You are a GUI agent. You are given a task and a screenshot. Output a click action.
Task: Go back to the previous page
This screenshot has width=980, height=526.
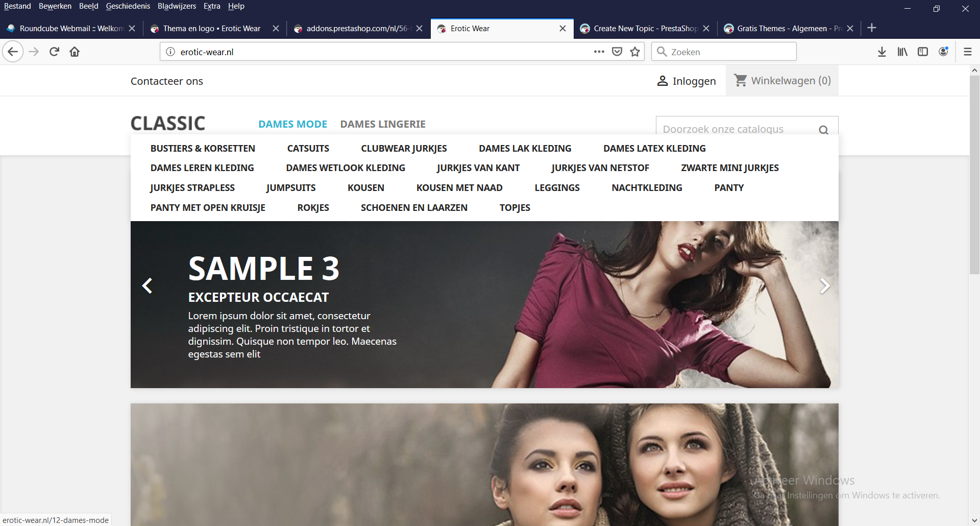tap(13, 52)
